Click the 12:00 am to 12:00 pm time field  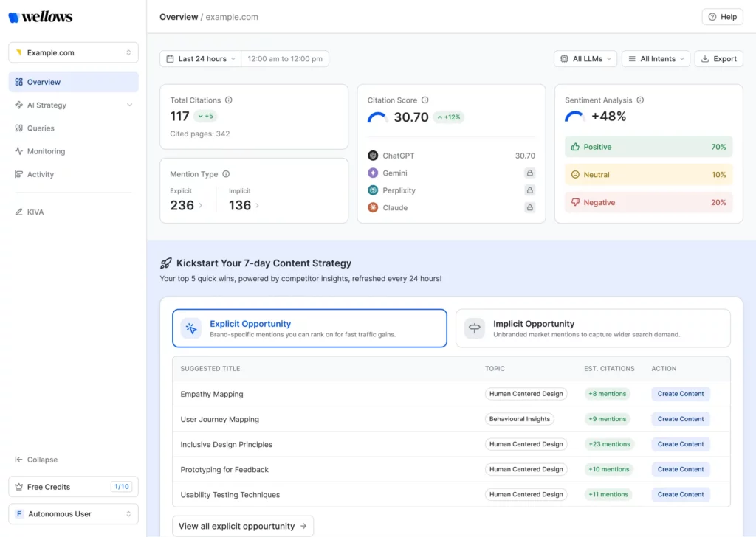(285, 58)
